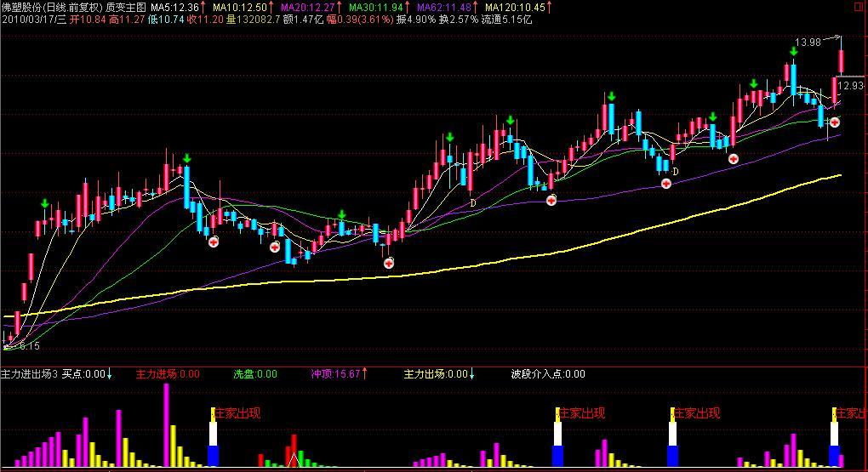Screen dimensions: 868x472
Task: Click the float shares 流通5.15亿
Action: click(506, 20)
